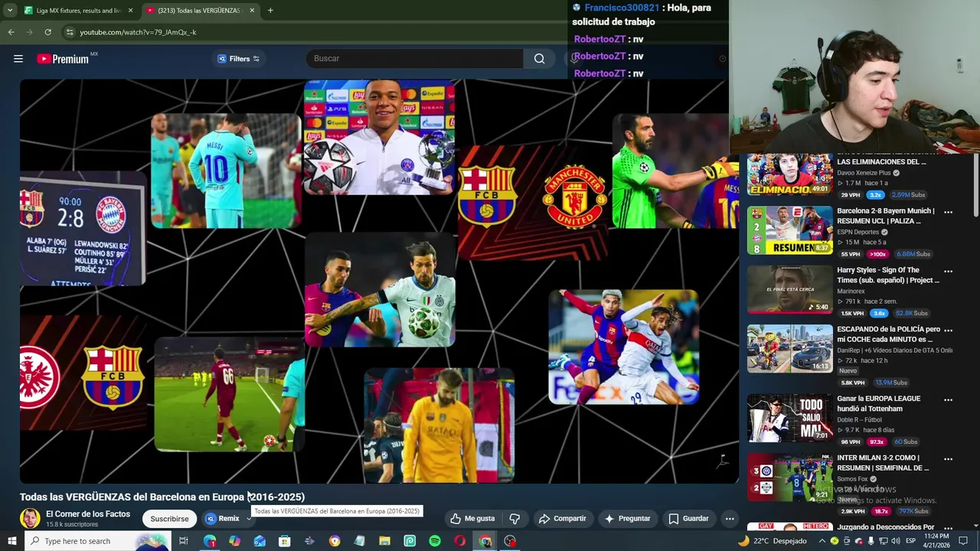Open Harry Styles Sign Of The Times thumbnail

pos(789,289)
